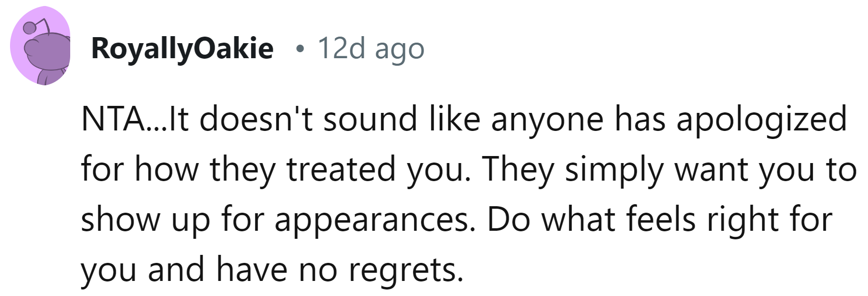Click the word "how" in the second line
868x296 pixels.
click(x=166, y=170)
